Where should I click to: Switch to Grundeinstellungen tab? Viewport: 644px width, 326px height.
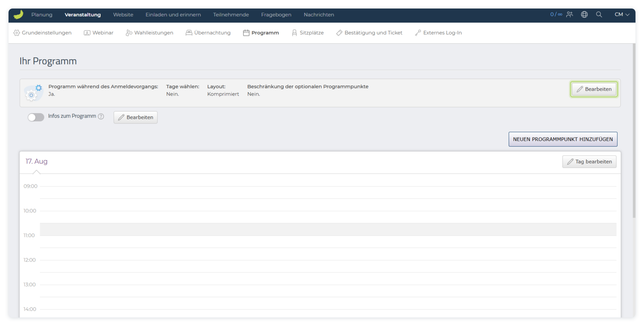click(42, 33)
